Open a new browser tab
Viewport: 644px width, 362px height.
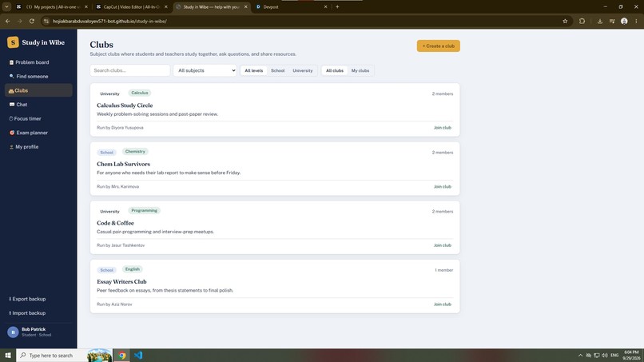tap(337, 7)
